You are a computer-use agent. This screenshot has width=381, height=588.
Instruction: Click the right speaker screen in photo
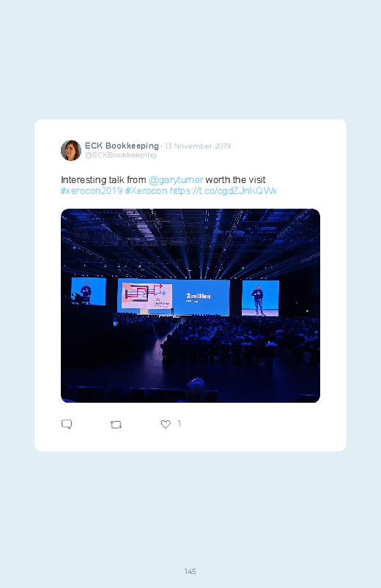click(x=260, y=298)
